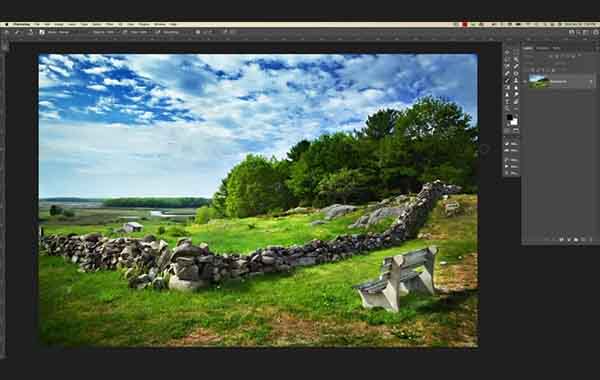Select the Rectangular Marquee tool

(516, 52)
